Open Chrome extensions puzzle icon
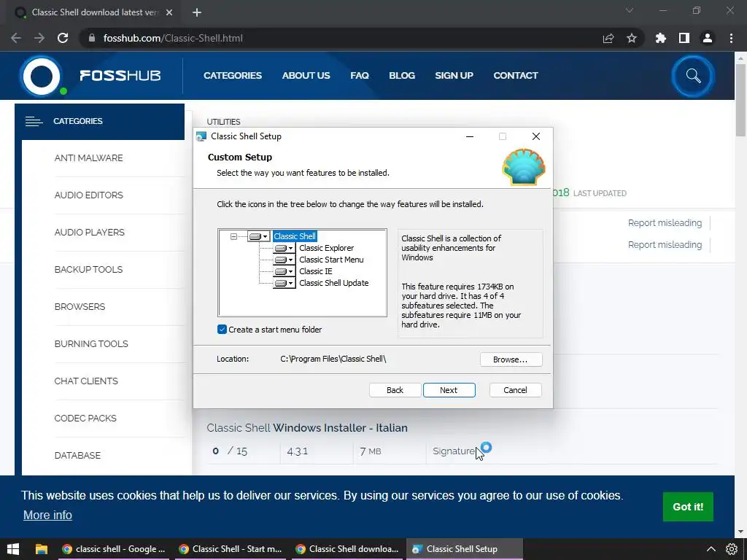The width and height of the screenshot is (747, 560). pyautogui.click(x=661, y=38)
